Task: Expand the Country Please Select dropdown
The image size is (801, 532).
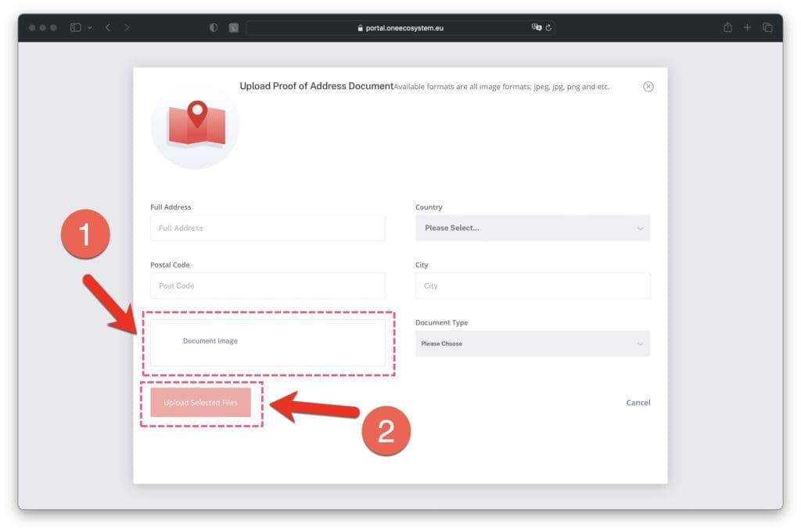Action: pyautogui.click(x=532, y=228)
